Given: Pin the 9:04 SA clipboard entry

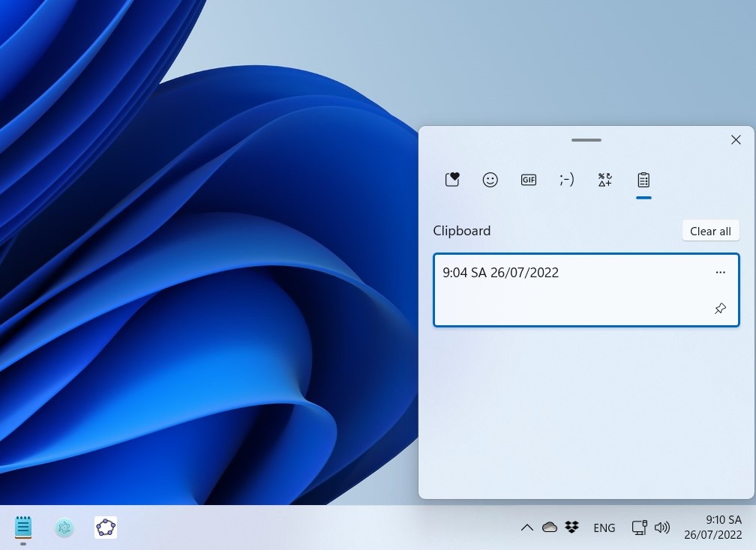Looking at the screenshot, I should 720,308.
